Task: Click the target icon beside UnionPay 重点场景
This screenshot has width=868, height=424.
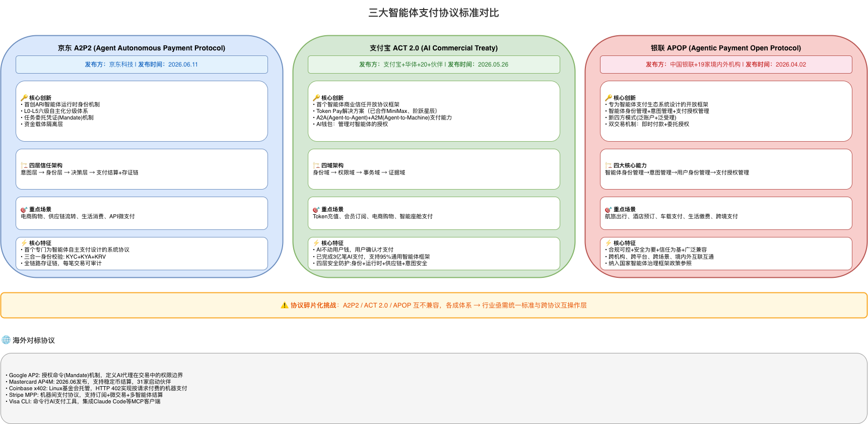Action: point(609,209)
